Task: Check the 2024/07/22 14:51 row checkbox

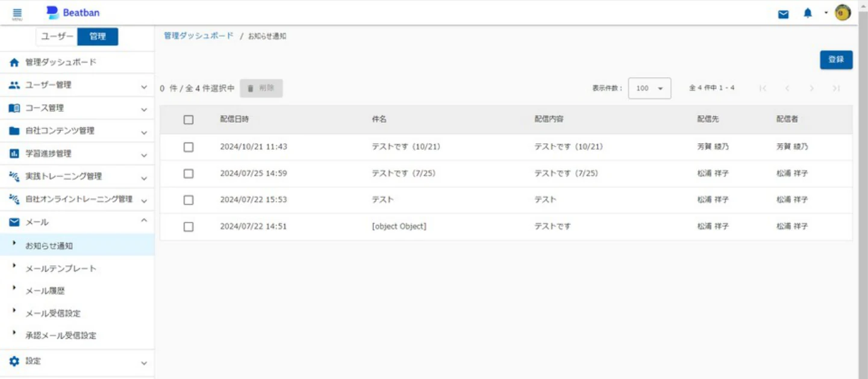Action: [189, 227]
